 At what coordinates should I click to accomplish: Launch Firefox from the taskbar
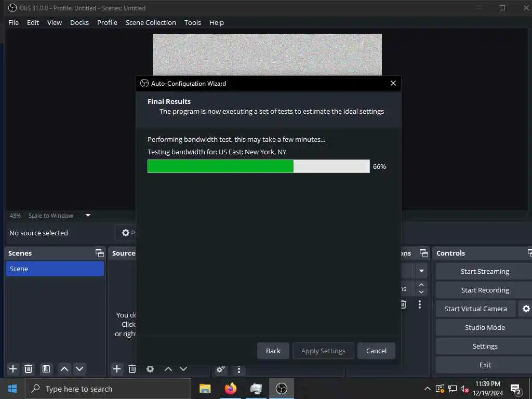click(230, 389)
